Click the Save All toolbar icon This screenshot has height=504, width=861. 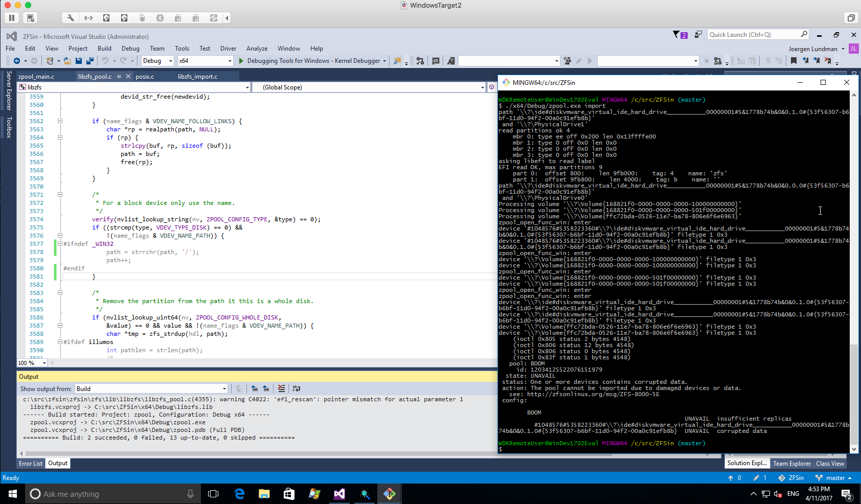coord(89,61)
